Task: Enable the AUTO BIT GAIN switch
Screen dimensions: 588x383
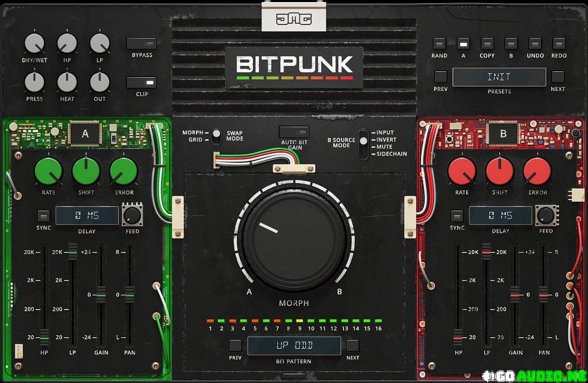Action: [294, 132]
